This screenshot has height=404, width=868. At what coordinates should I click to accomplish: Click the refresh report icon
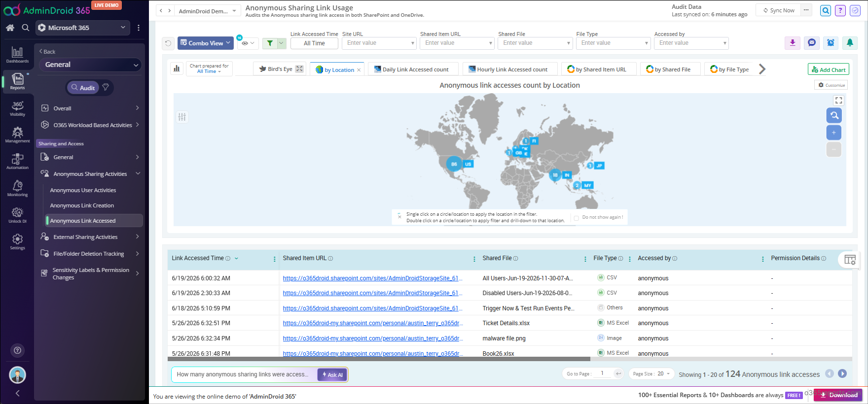(168, 43)
